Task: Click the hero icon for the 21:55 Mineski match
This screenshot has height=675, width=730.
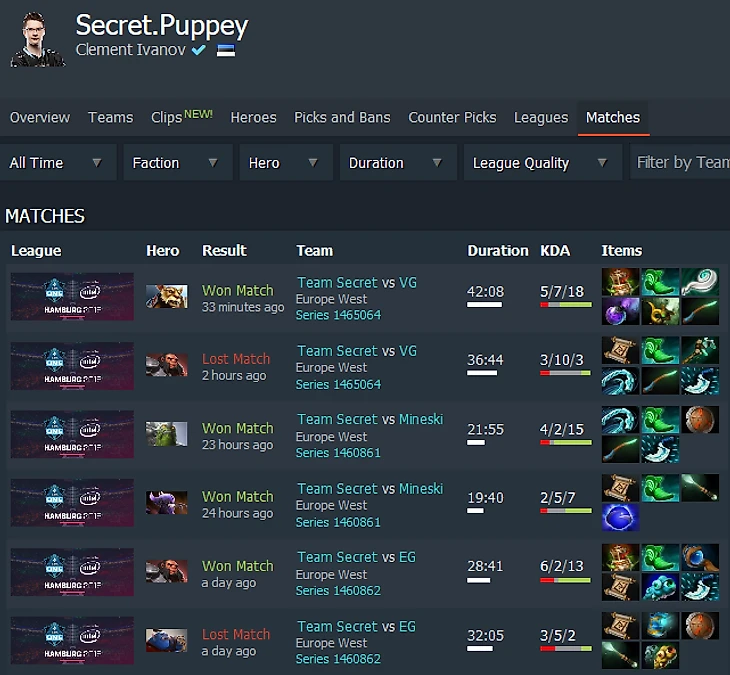Action: [x=167, y=434]
